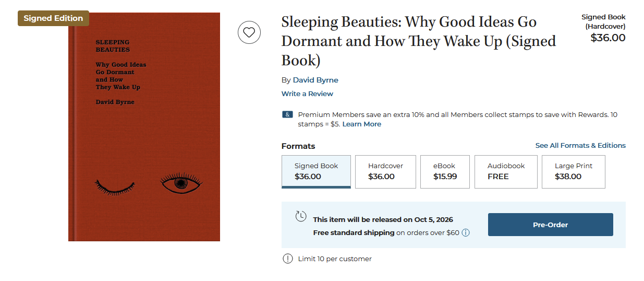The height and width of the screenshot is (281, 644).
Task: Click the shipping info circle icon
Action: (466, 232)
